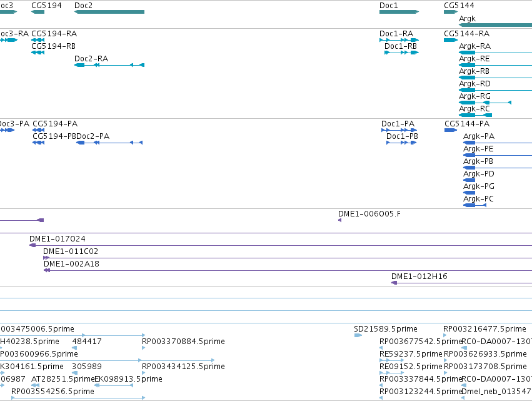Select the Doc2 gene bar
532x401 pixels.
click(x=109, y=12)
